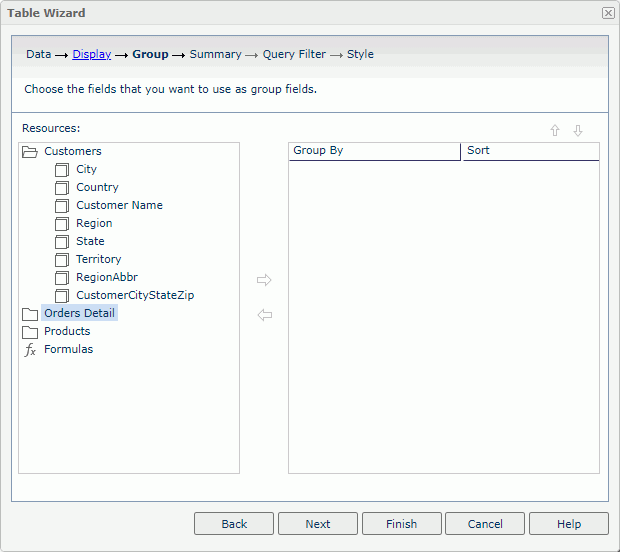Image resolution: width=620 pixels, height=552 pixels.
Task: Select the Territory field
Action: (98, 259)
